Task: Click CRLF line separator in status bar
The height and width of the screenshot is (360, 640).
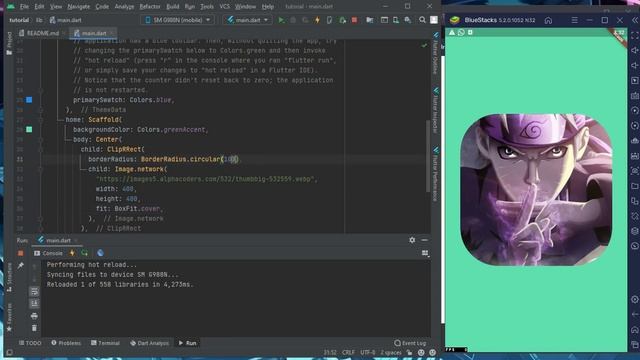Action: point(348,352)
